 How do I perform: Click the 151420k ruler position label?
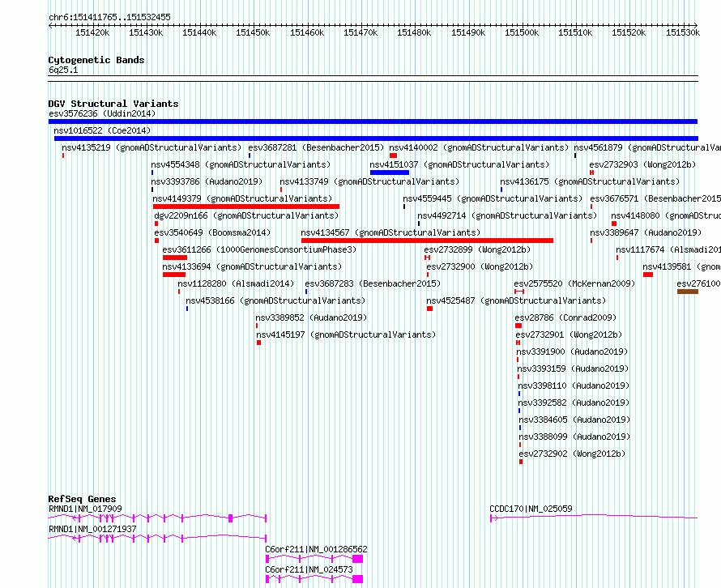[92, 32]
